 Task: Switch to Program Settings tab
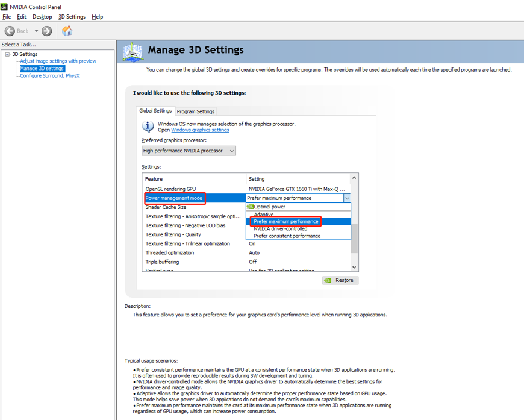point(196,111)
